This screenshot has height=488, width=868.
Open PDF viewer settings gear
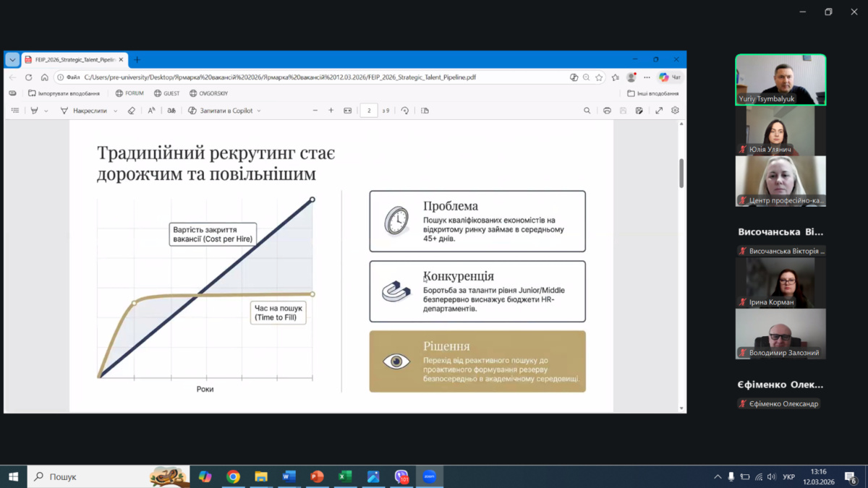click(675, 111)
